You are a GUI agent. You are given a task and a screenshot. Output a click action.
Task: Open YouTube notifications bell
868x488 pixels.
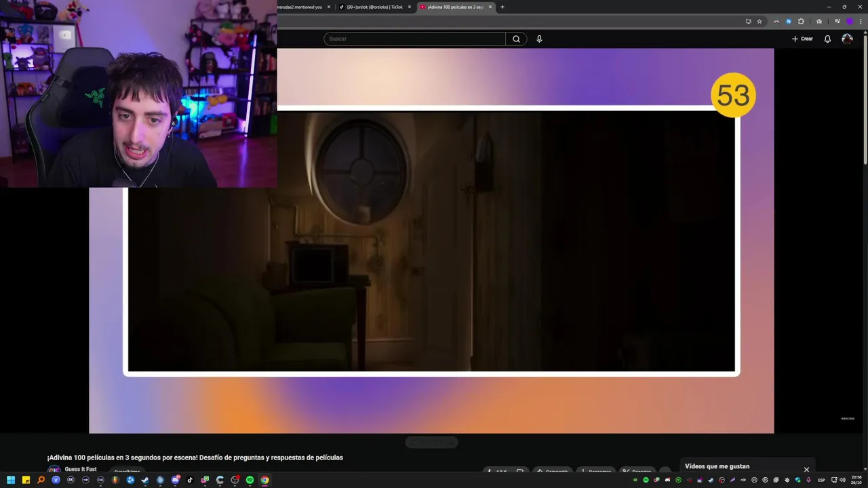pyautogui.click(x=827, y=39)
